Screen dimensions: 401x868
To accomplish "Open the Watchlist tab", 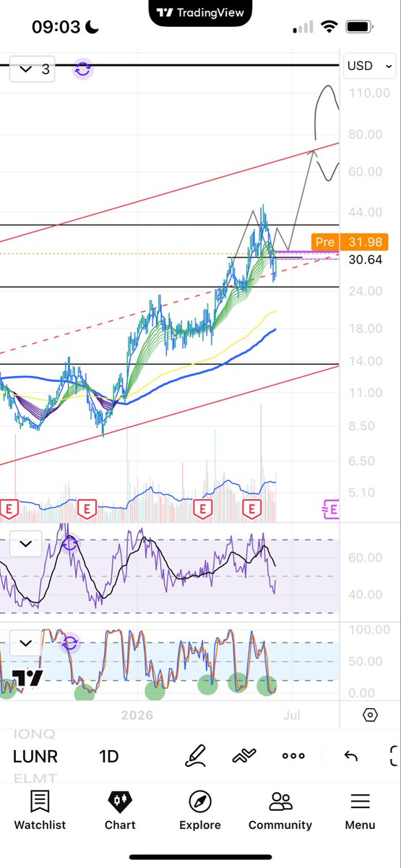I will (x=40, y=810).
